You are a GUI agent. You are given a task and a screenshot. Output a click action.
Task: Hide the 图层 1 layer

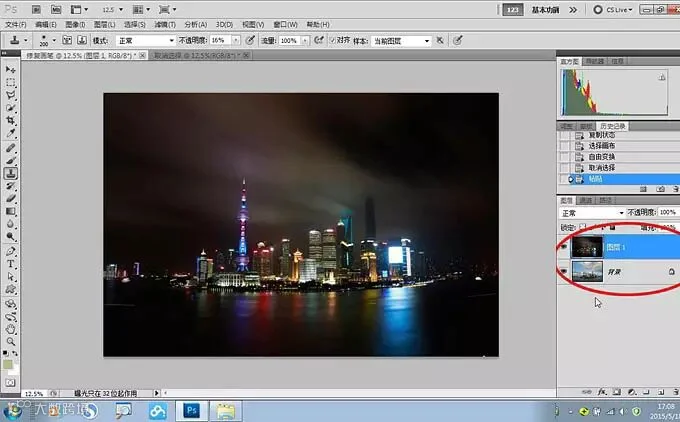(x=564, y=247)
